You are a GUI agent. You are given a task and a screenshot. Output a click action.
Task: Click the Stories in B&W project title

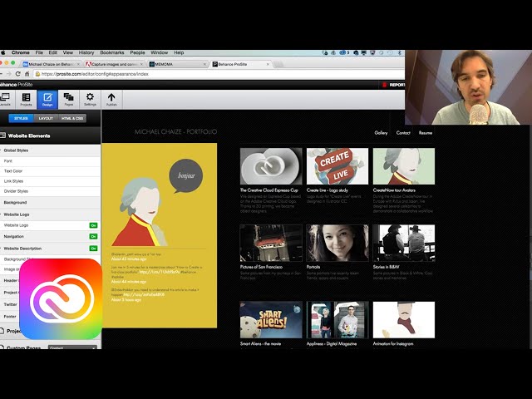[x=386, y=267]
